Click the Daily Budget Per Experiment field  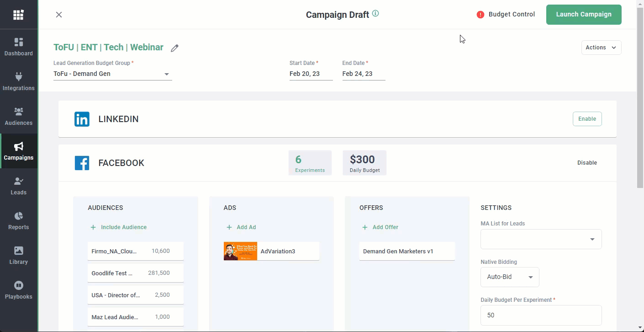pyautogui.click(x=541, y=315)
